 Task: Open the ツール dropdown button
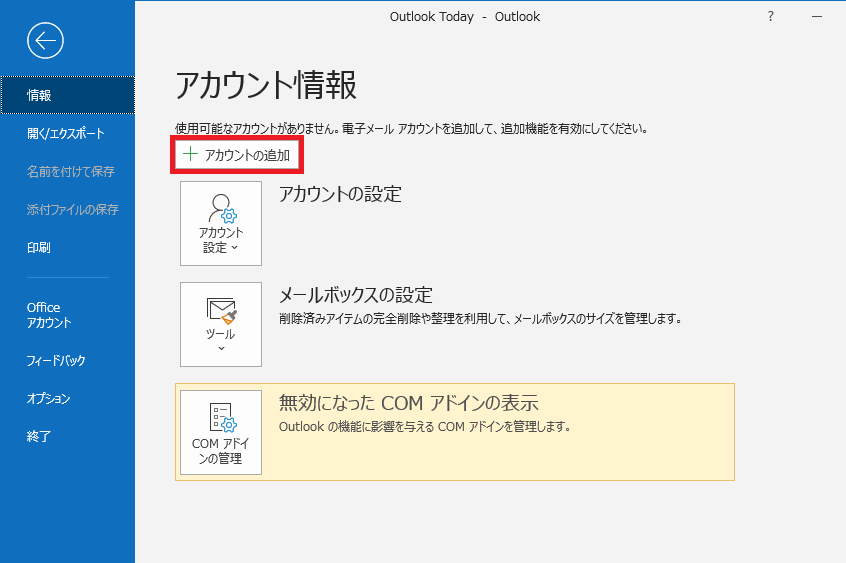221,324
